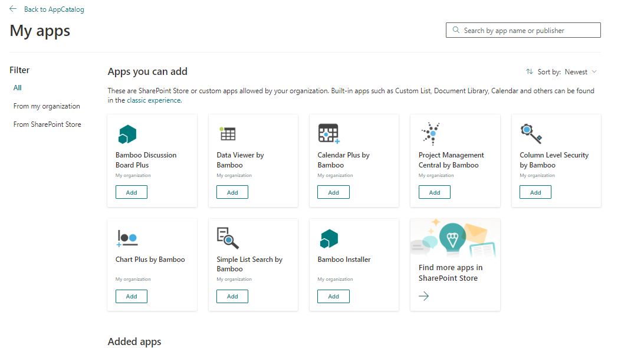The image size is (644, 348).
Task: Open the SharePoint Store illustration thumbnail
Action: (455, 238)
